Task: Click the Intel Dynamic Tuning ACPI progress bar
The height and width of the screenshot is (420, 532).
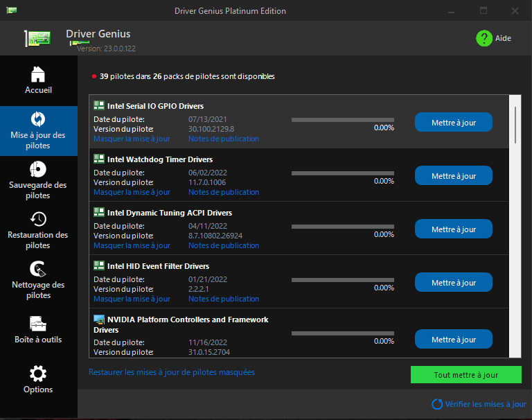Action: [343, 227]
